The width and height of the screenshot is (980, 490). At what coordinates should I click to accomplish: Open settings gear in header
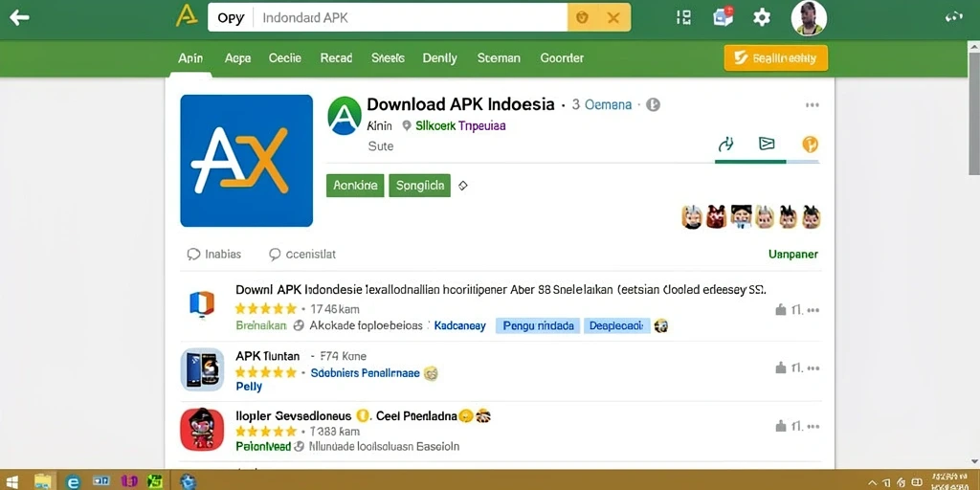761,17
